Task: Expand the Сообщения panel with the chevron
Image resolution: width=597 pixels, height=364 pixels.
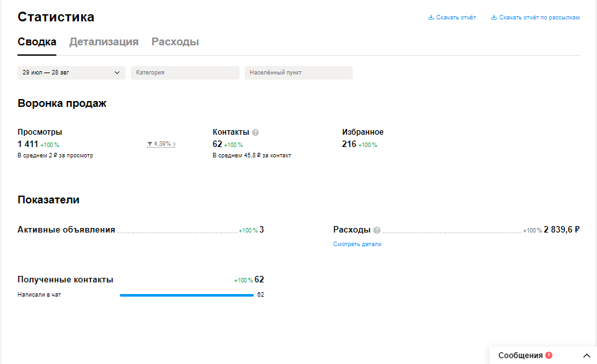Action: [x=587, y=356]
